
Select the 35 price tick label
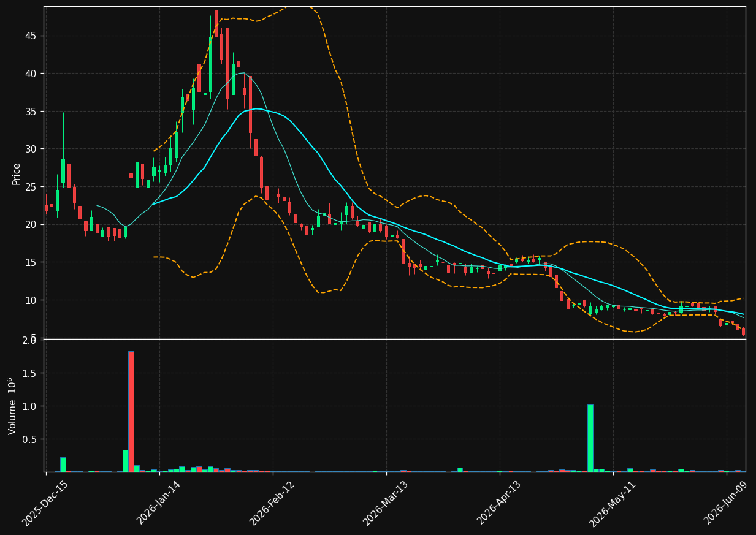point(31,112)
